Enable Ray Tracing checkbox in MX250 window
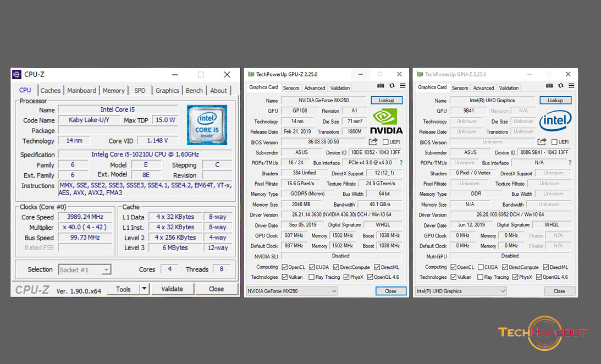 [311, 277]
